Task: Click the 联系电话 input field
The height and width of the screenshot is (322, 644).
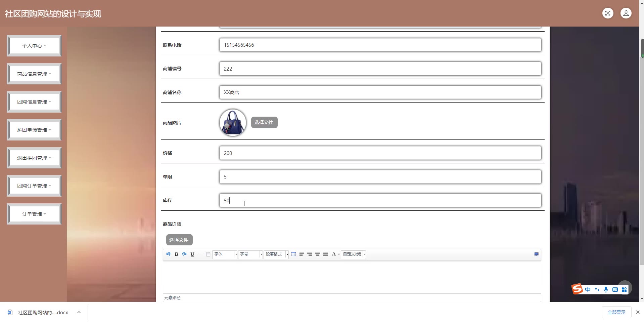Action: coord(380,45)
